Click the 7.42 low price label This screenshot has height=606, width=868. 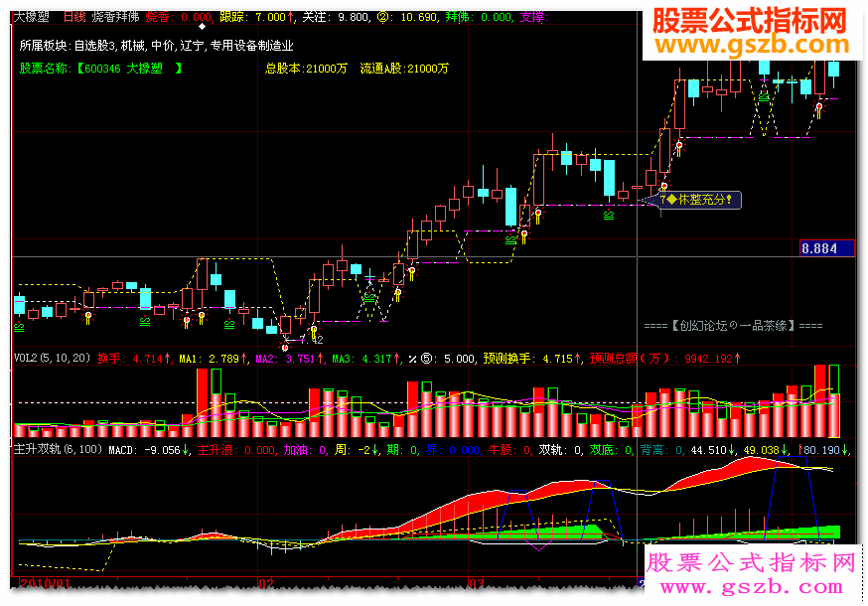click(311, 340)
